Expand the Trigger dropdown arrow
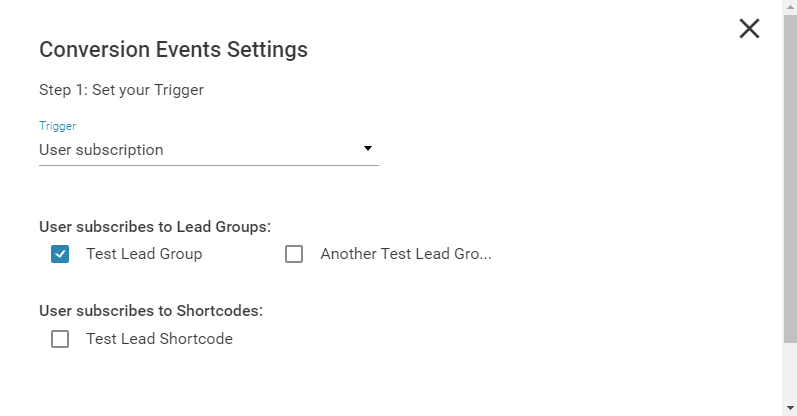This screenshot has height=416, width=797. [368, 148]
